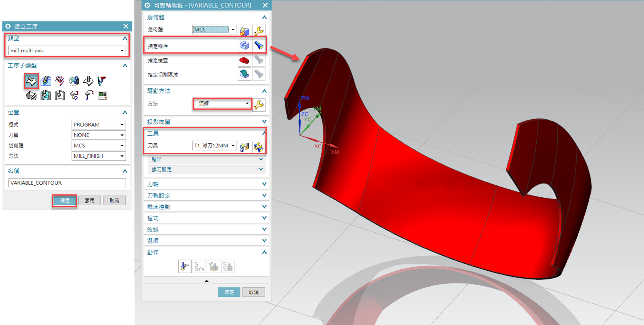Expand the 刀軸 section
This screenshot has height=325, width=644.
click(264, 184)
